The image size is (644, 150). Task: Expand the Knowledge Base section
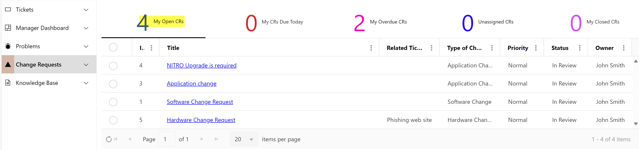[86, 83]
